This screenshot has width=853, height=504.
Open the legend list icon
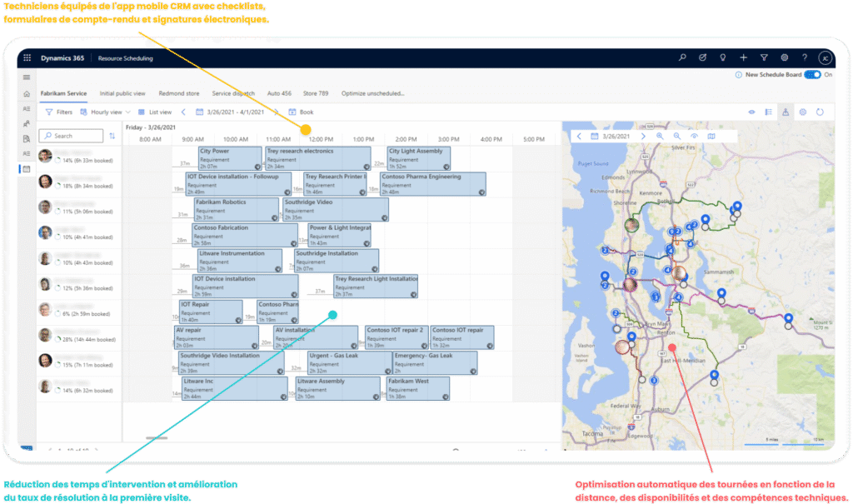tap(769, 112)
